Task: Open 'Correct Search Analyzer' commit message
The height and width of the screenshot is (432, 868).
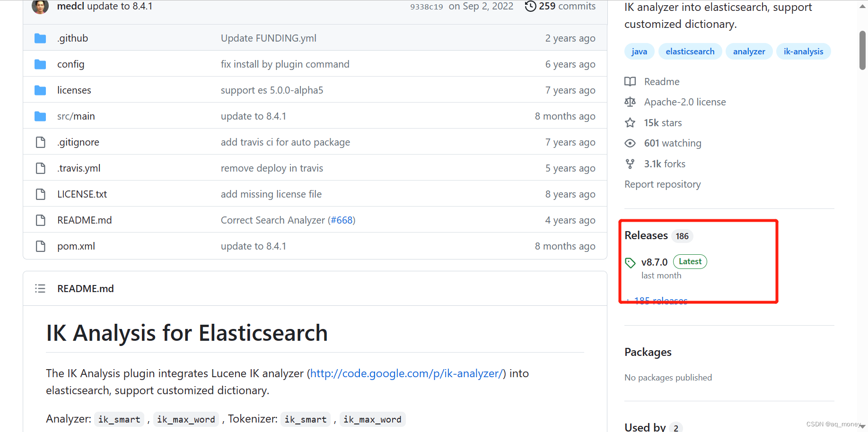Action: click(273, 220)
